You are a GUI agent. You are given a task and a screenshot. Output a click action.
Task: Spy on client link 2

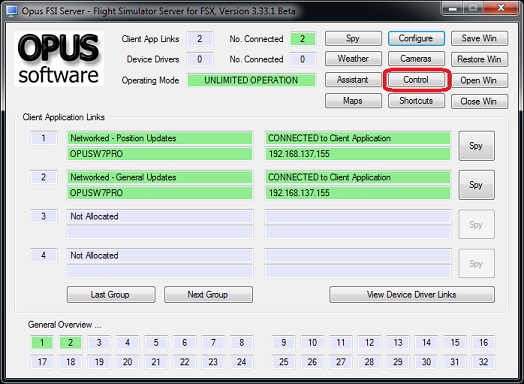(x=476, y=185)
